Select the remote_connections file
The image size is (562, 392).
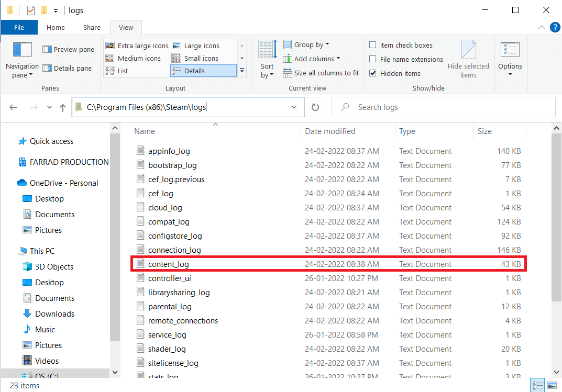click(x=328, y=321)
